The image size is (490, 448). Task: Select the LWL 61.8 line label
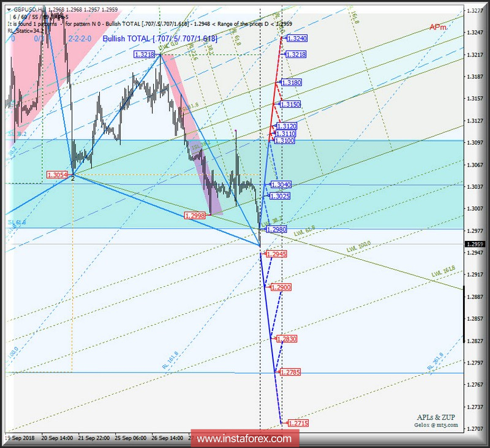click(304, 231)
